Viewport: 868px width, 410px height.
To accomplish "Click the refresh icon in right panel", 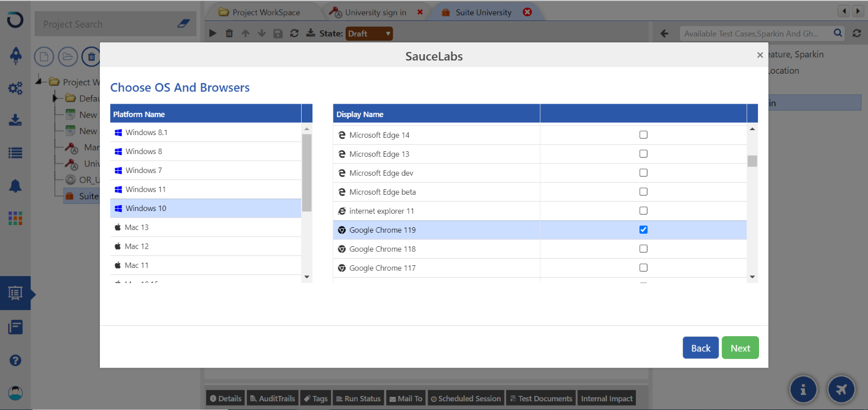I will 857,33.
